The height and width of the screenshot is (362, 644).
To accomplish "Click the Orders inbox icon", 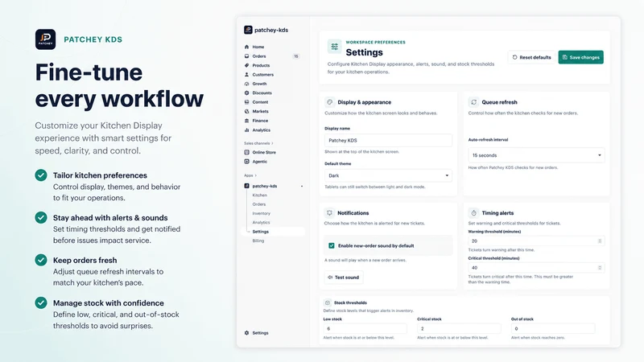I will [x=247, y=56].
